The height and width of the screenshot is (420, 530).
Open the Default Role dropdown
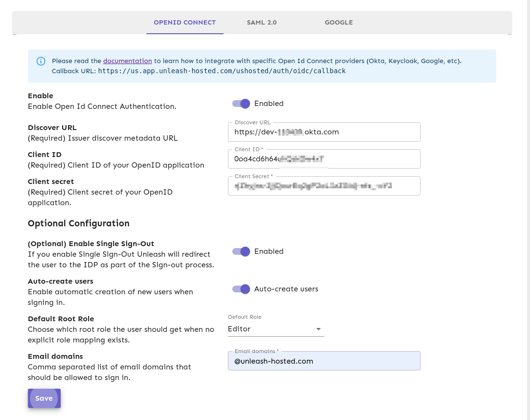pos(275,328)
